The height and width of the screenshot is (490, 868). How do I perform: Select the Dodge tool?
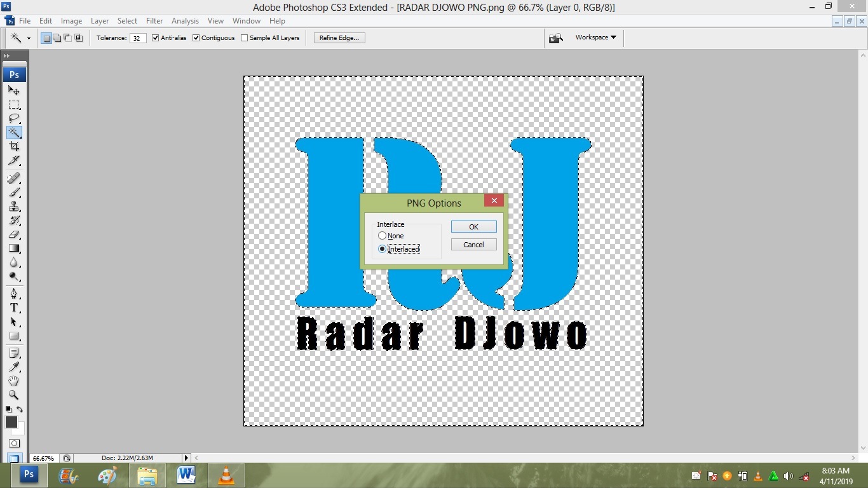14,276
